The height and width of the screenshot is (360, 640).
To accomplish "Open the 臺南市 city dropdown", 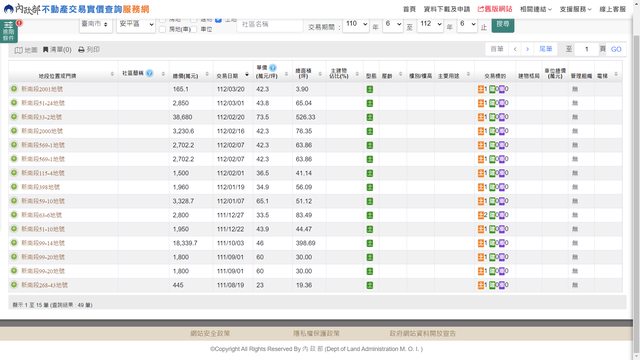I will point(96,24).
